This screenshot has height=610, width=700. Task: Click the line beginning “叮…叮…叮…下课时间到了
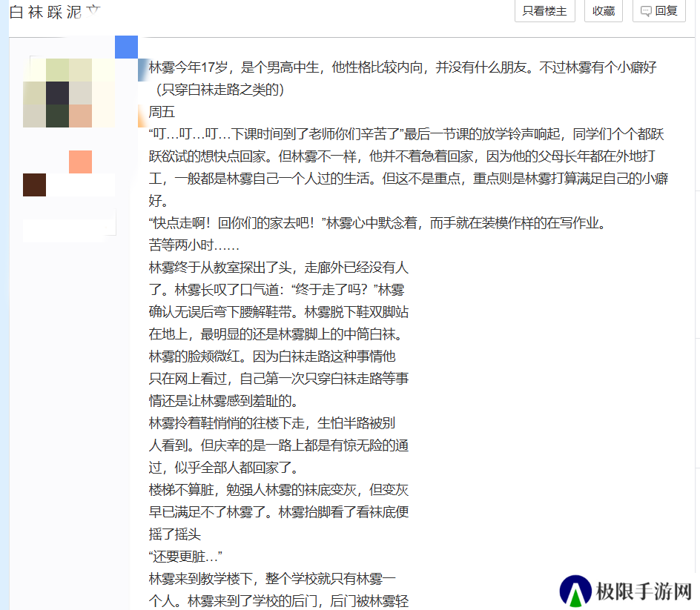[x=406, y=134]
